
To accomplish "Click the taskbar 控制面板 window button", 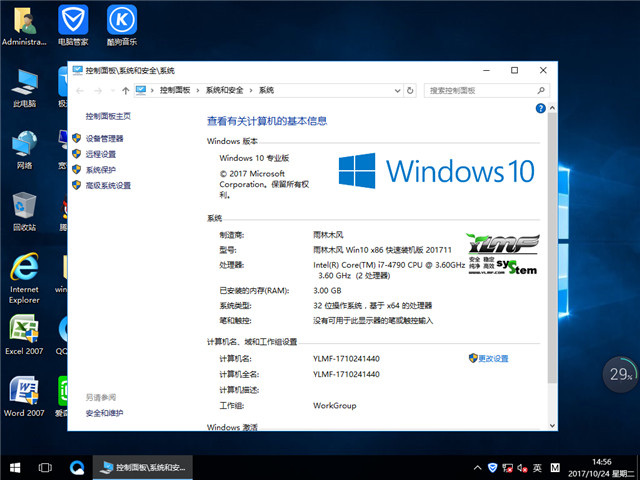I will pos(142,468).
